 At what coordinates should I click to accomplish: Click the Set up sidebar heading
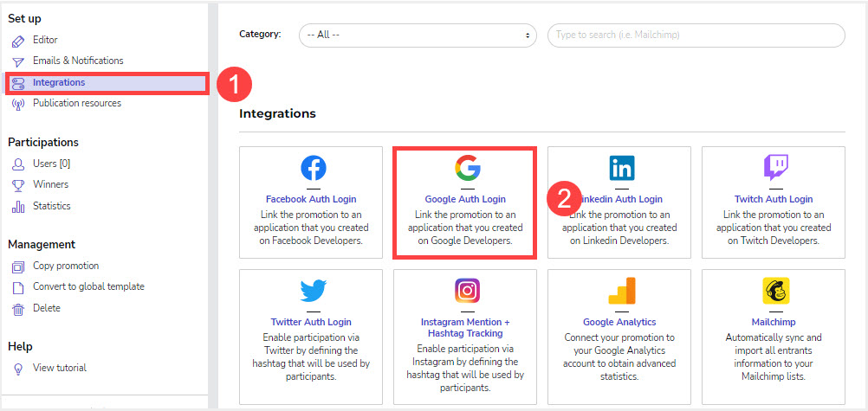pyautogui.click(x=24, y=19)
